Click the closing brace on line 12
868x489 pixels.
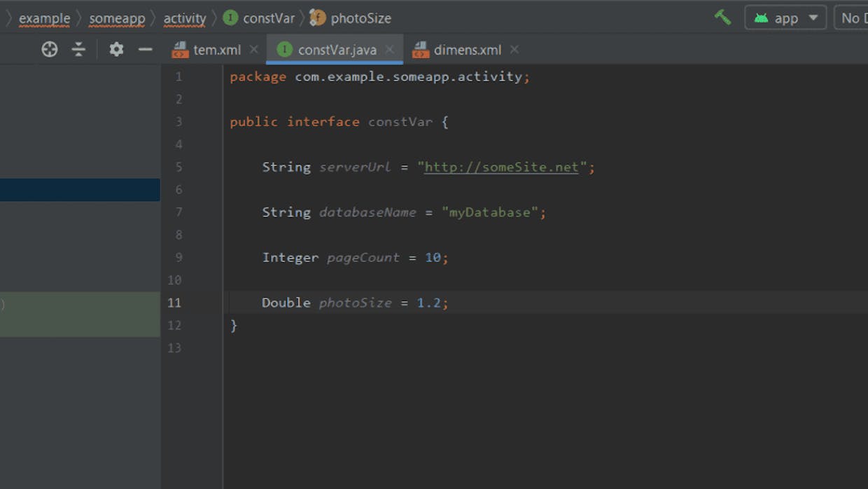click(x=234, y=325)
